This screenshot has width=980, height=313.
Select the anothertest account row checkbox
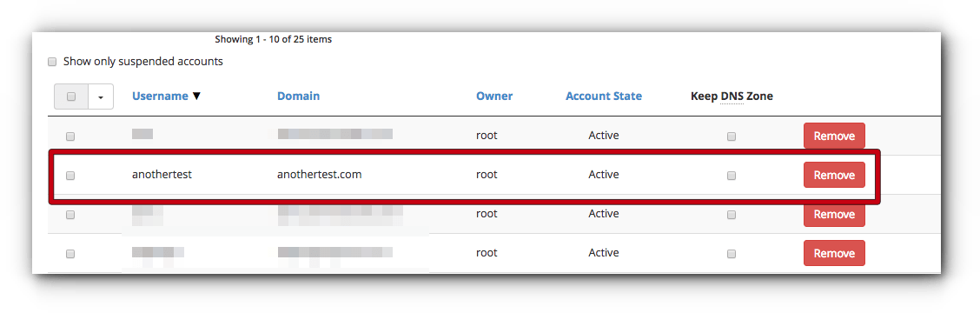(x=70, y=176)
